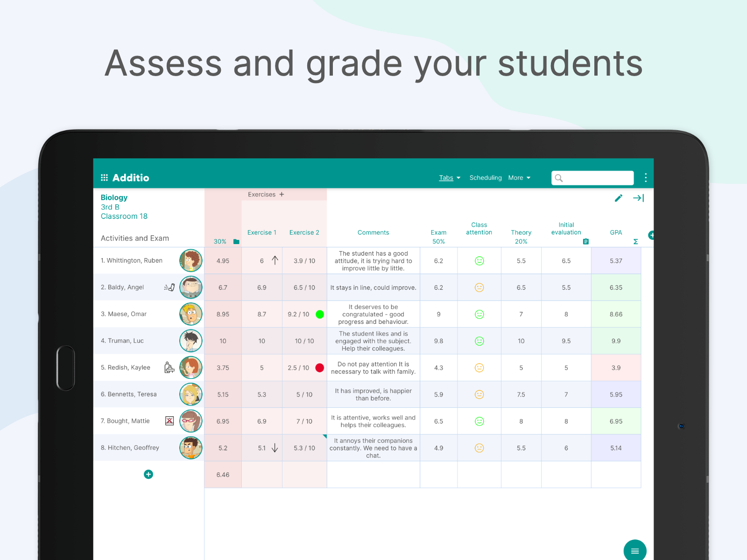Click Angel Baldy's saxophone icon
This screenshot has height=560, width=747.
tap(169, 287)
